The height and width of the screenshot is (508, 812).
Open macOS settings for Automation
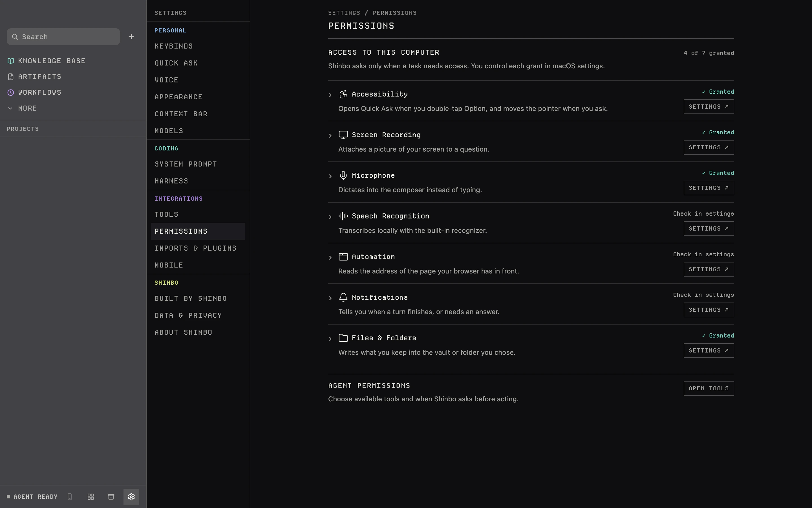pos(709,269)
